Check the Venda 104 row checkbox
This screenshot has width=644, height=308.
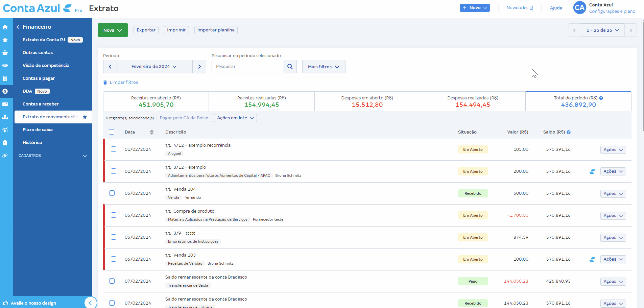point(112,193)
